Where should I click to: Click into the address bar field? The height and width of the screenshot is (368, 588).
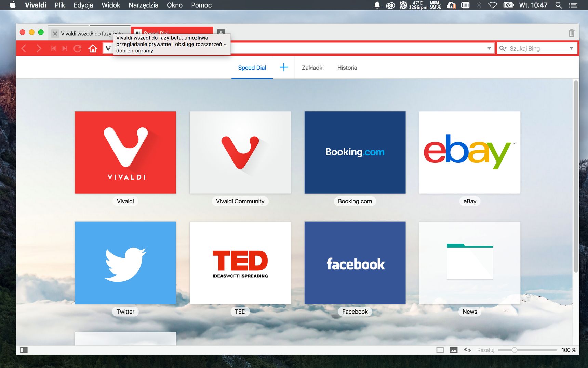(298, 48)
